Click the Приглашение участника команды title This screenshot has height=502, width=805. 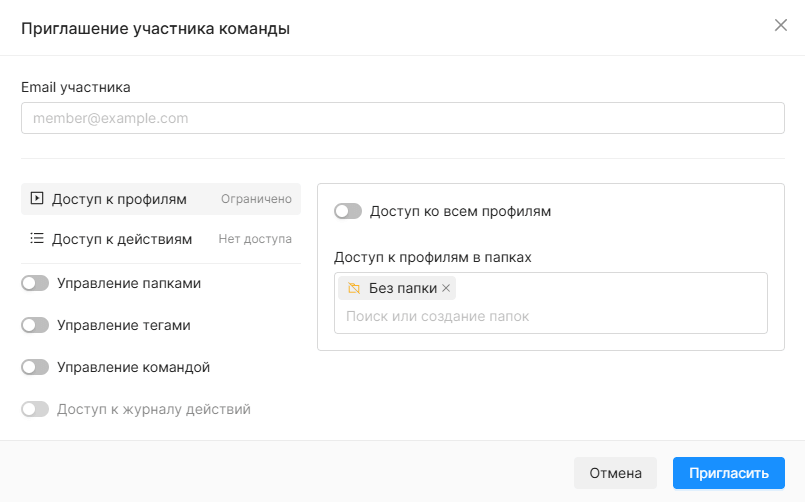pos(156,28)
